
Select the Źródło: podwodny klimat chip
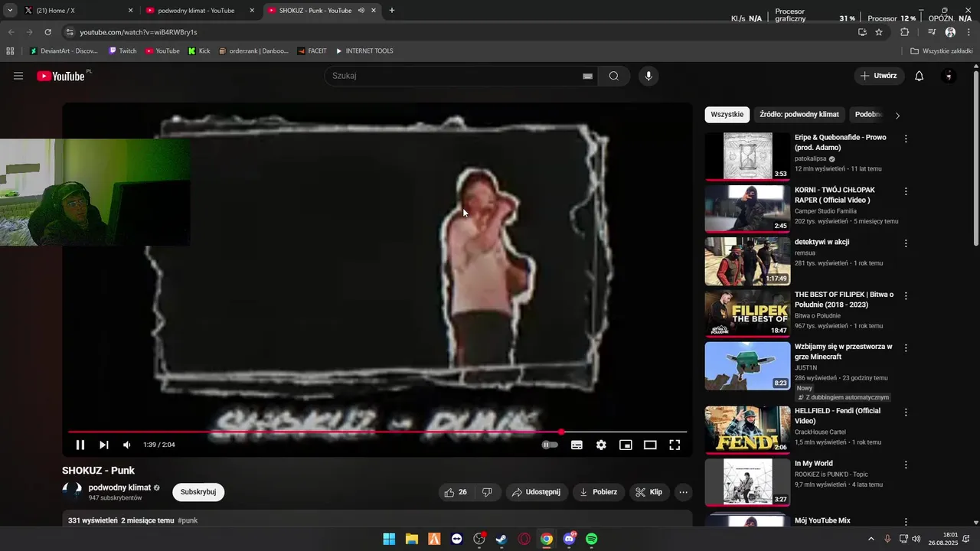pyautogui.click(x=799, y=115)
